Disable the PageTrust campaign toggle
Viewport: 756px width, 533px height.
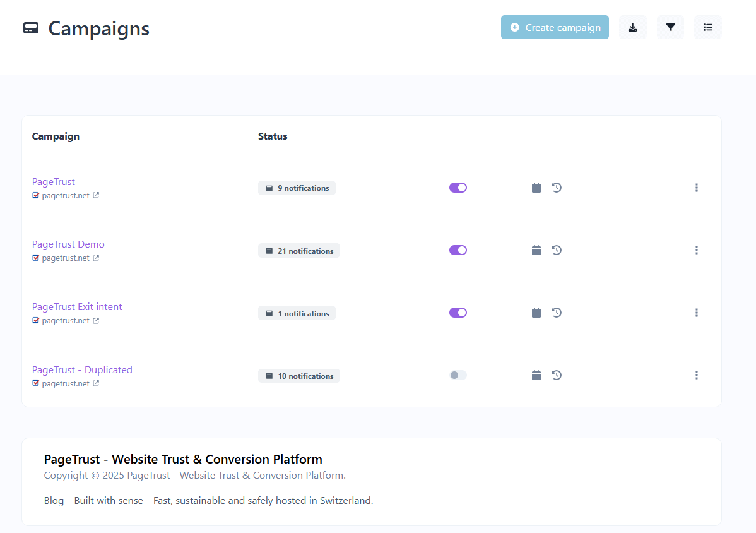tap(458, 188)
